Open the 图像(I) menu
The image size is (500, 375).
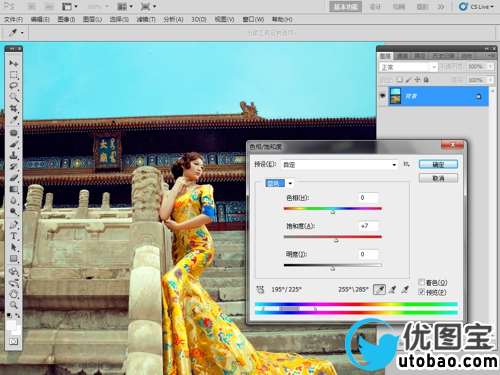(x=66, y=19)
